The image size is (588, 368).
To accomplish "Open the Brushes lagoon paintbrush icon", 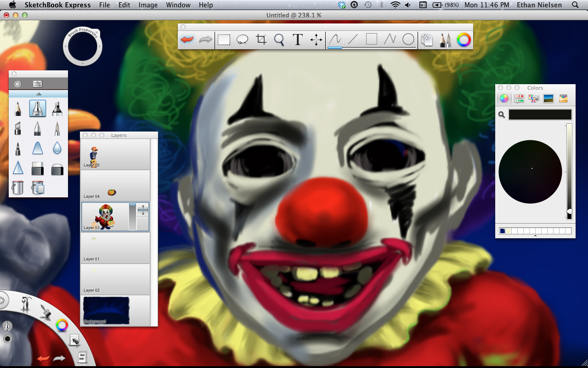I will coord(45,312).
